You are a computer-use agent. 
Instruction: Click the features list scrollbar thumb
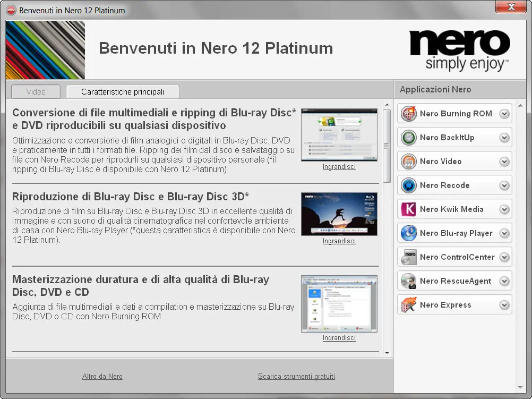387,146
